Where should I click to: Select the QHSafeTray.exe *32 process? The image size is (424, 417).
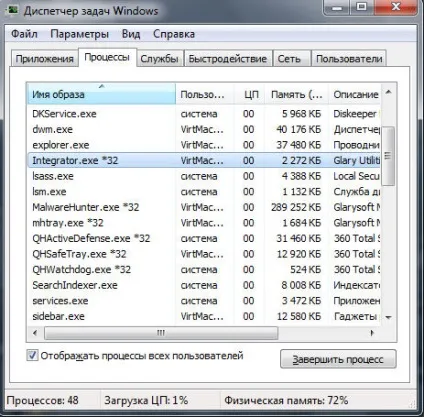click(x=203, y=254)
